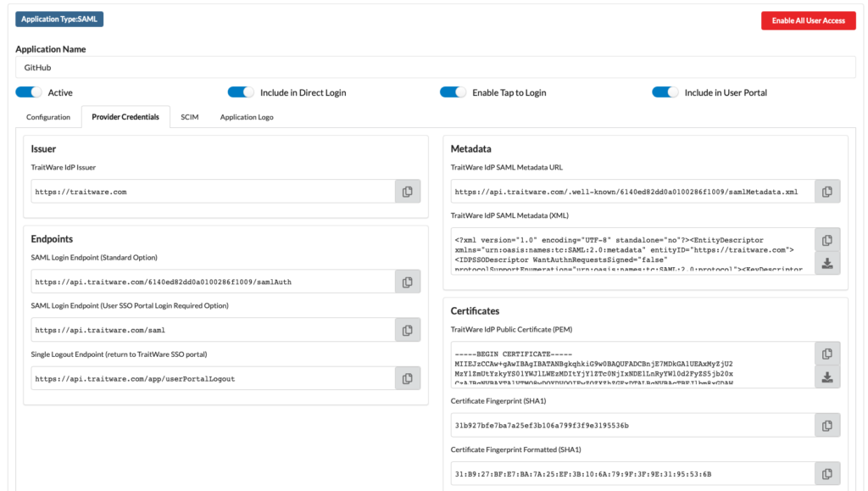
Task: Download the SAML Metadata XML file
Action: tap(827, 264)
